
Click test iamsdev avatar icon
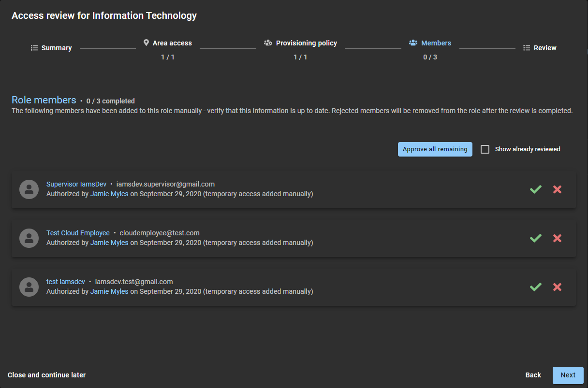tap(29, 287)
